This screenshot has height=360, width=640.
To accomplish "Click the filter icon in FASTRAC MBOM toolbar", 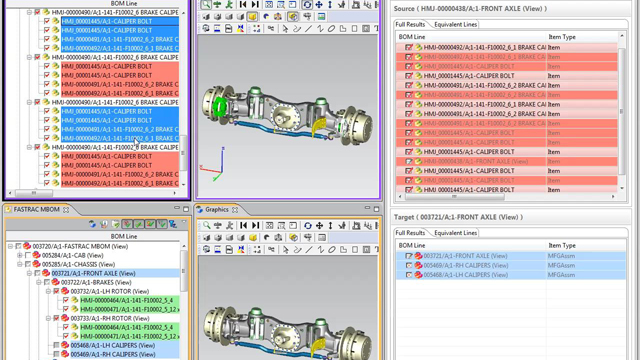I will (x=173, y=224).
